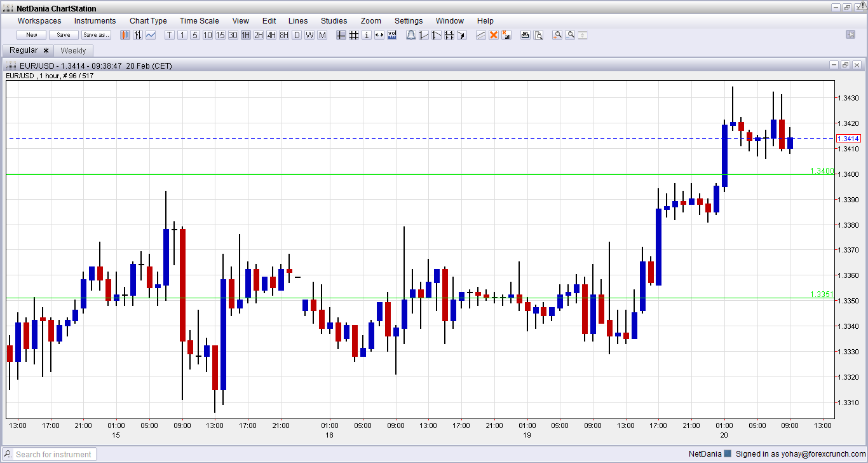Image resolution: width=868 pixels, height=463 pixels.
Task: Toggle the 1H time scale button
Action: 246,35
